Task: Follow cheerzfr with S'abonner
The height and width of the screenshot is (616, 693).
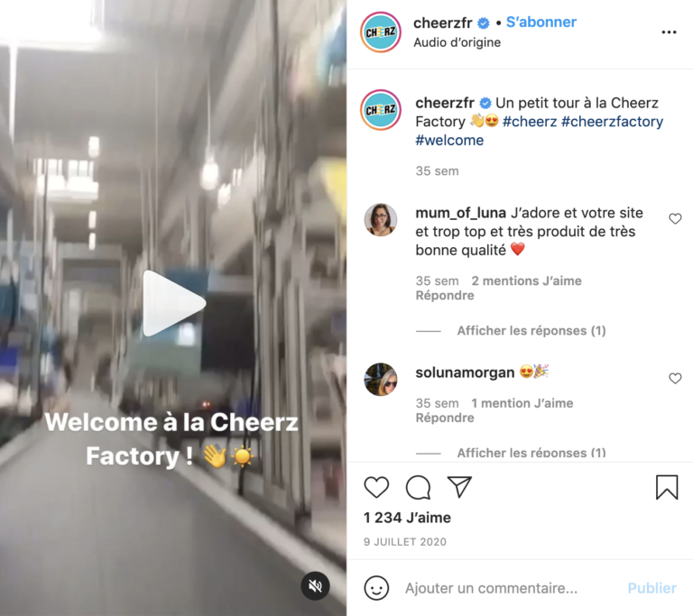Action: [541, 22]
